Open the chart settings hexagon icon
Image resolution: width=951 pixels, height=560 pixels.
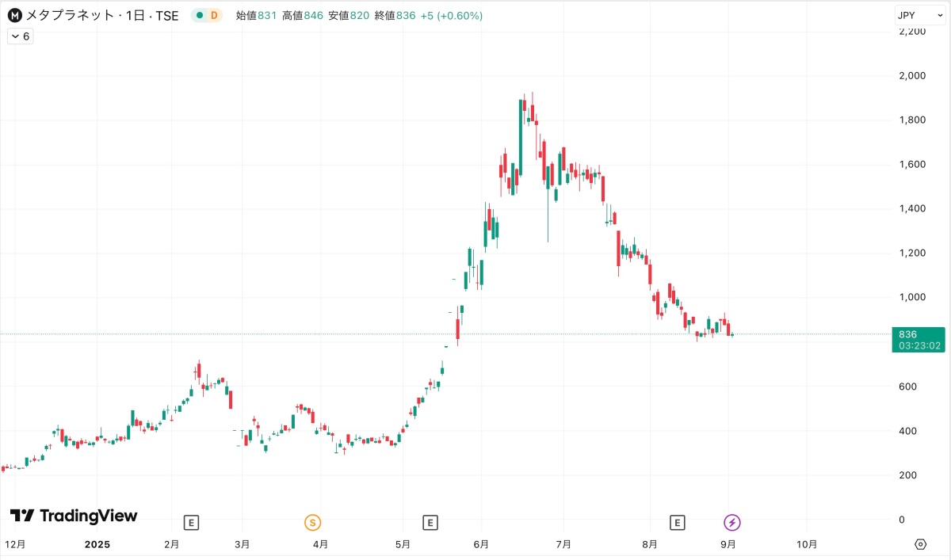click(x=920, y=544)
